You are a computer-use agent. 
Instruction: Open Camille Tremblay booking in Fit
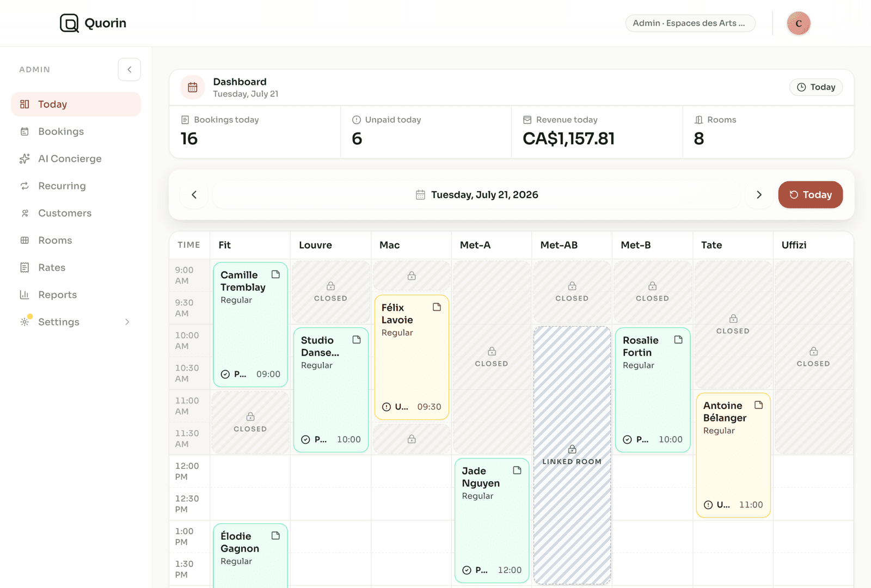250,325
